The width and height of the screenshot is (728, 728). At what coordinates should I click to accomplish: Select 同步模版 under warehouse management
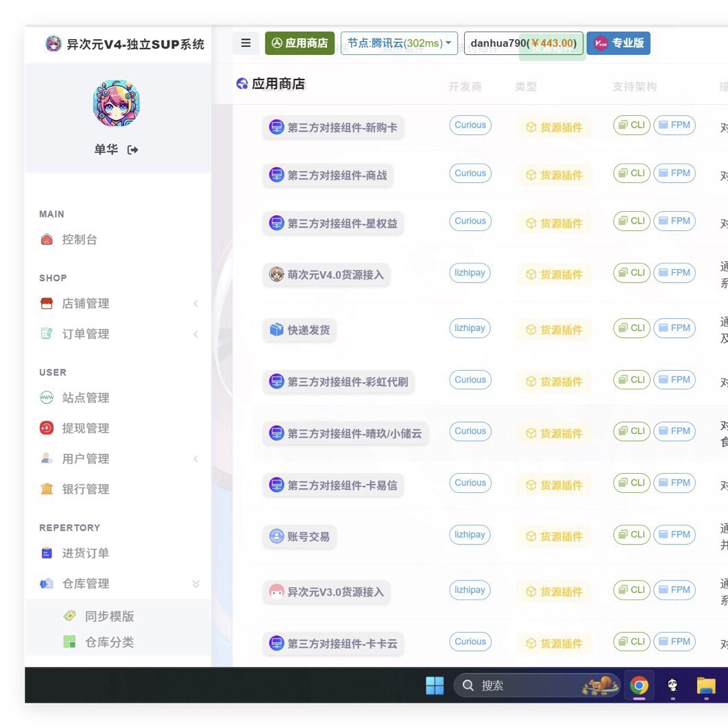pyautogui.click(x=109, y=616)
